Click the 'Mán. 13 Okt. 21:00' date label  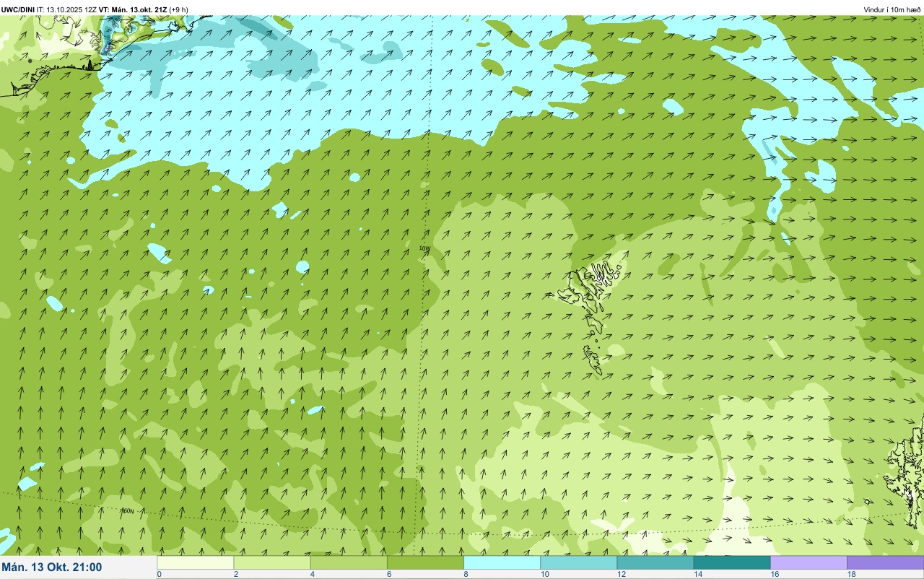[x=52, y=567]
